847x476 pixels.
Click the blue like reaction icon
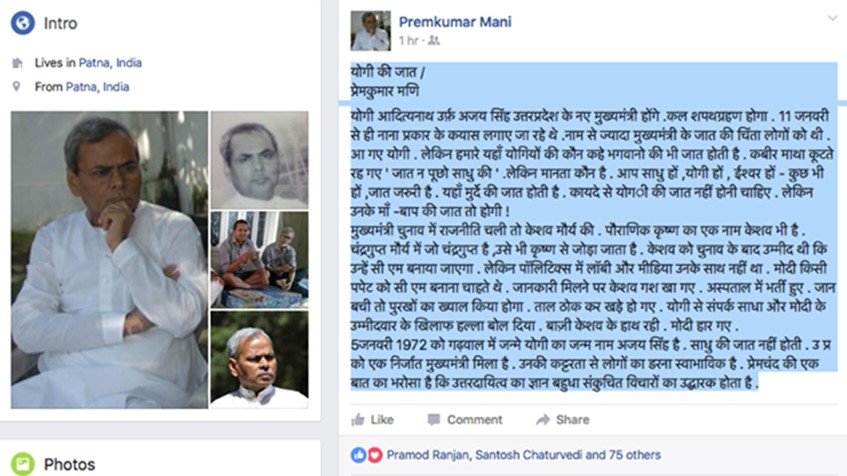[x=359, y=455]
